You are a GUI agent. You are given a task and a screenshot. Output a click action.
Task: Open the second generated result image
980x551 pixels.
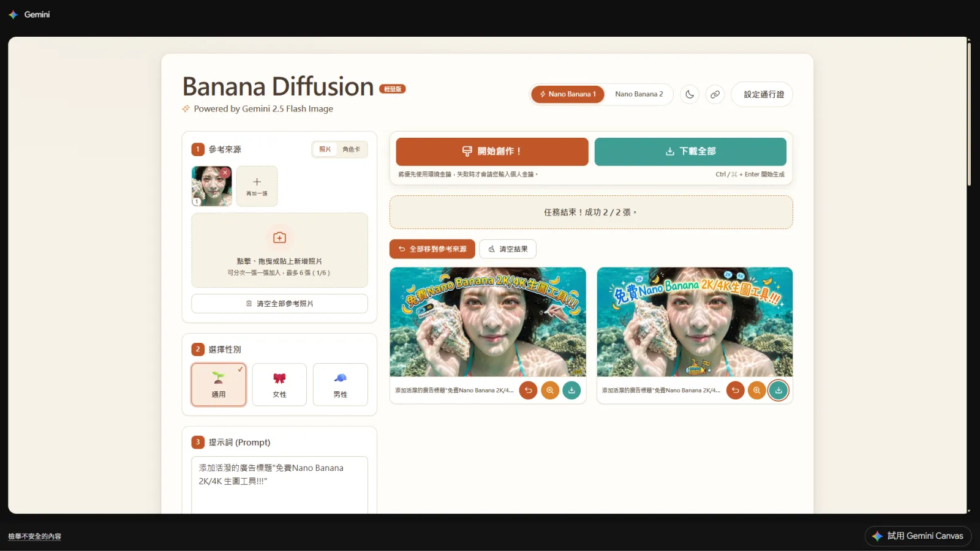[695, 322]
